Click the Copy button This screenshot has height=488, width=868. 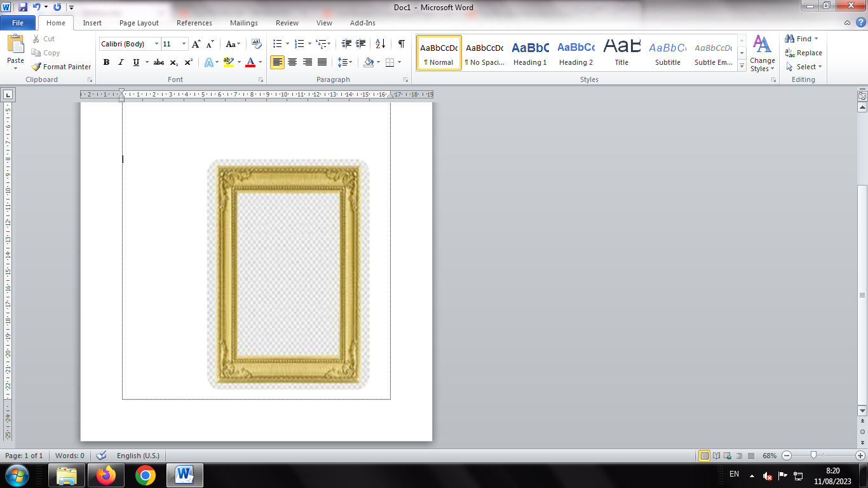click(x=46, y=53)
